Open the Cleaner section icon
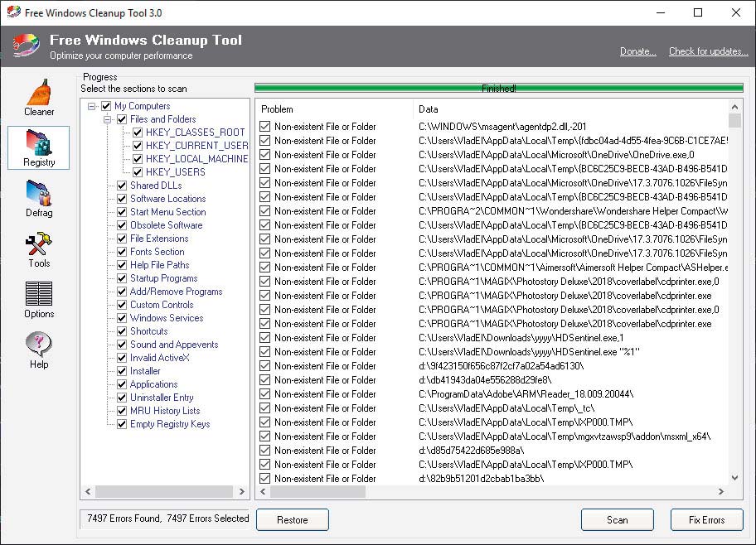Viewport: 756px width, 545px height. (x=39, y=98)
